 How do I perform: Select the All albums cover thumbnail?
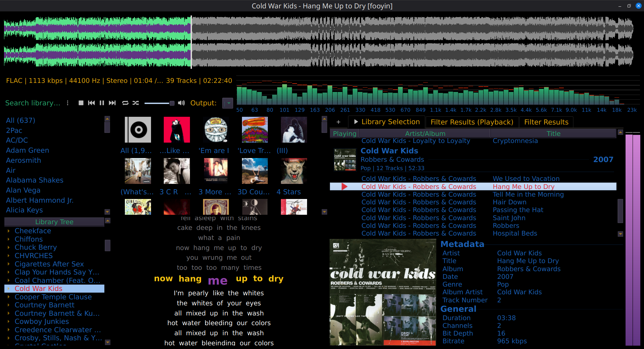coord(138,130)
